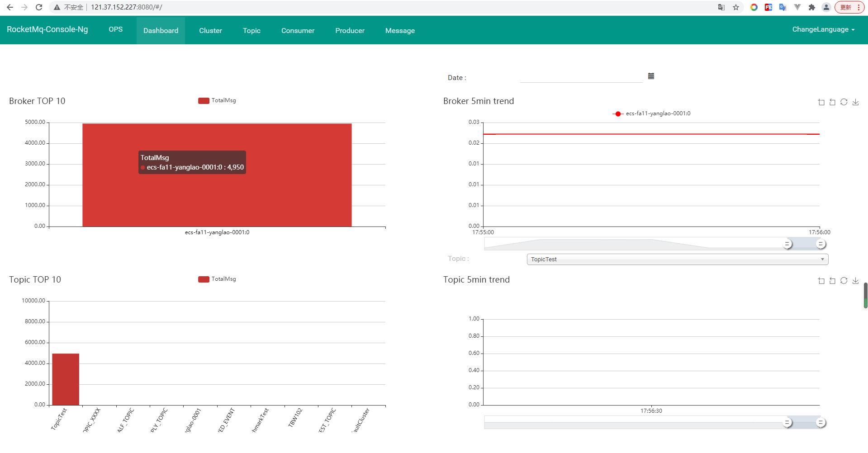The image size is (868, 453).
Task: Click the calendar icon next to Date
Action: [651, 76]
